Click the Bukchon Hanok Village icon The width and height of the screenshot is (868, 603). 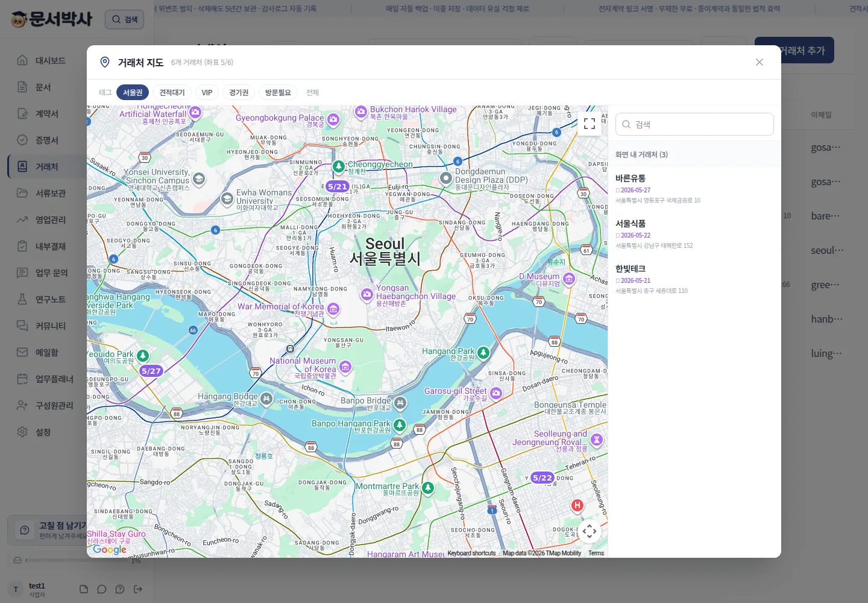[x=361, y=112]
